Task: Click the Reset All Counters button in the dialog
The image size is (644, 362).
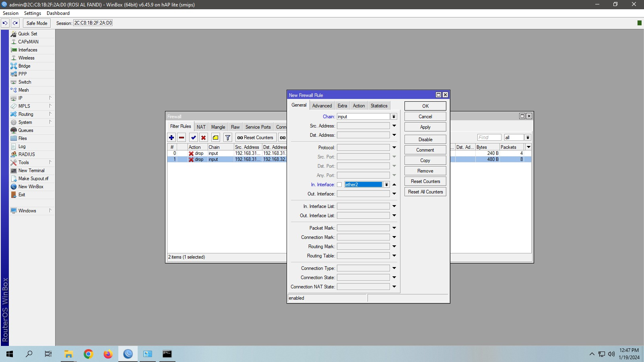Action: tap(425, 192)
